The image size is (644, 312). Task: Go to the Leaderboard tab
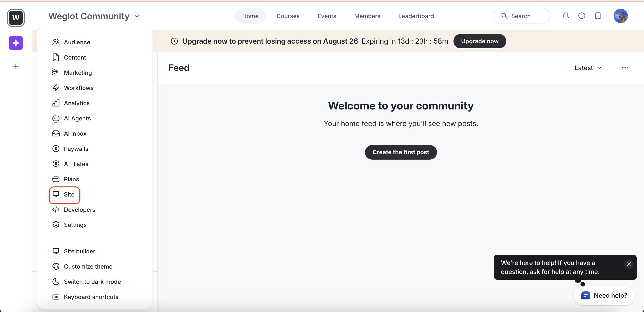[x=416, y=16]
